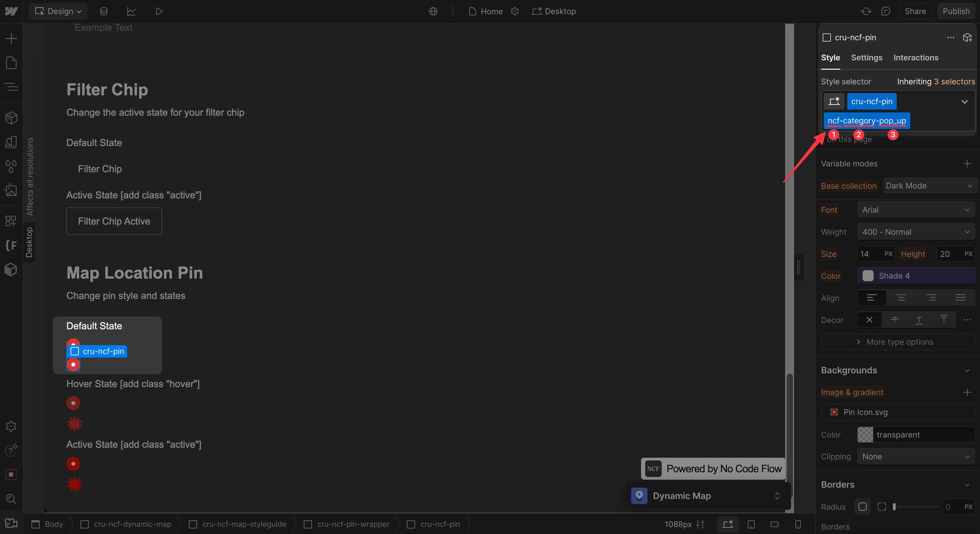The height and width of the screenshot is (534, 980).
Task: Open Home page settings gear
Action: coord(515,11)
